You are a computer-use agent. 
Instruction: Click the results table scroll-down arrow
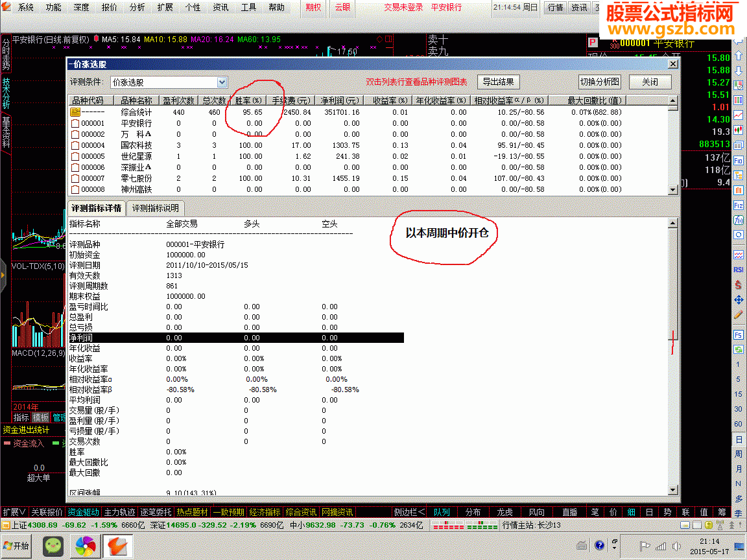pos(672,189)
